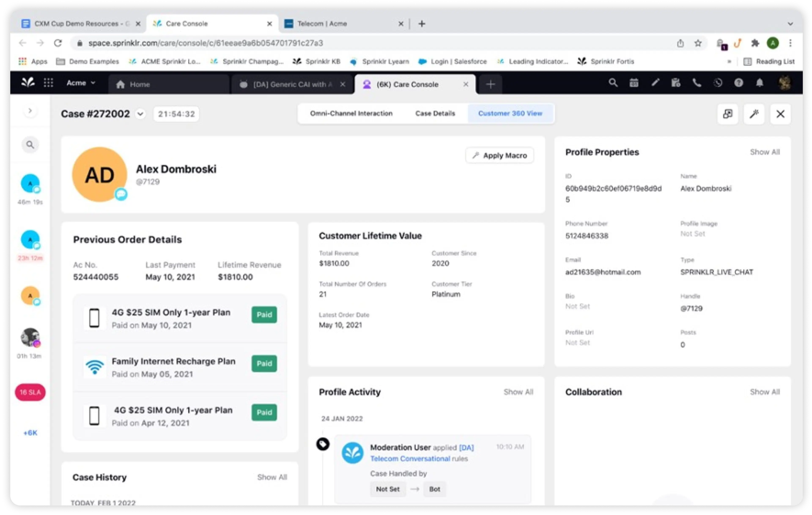Click Show All in Profile Activity

tap(518, 392)
